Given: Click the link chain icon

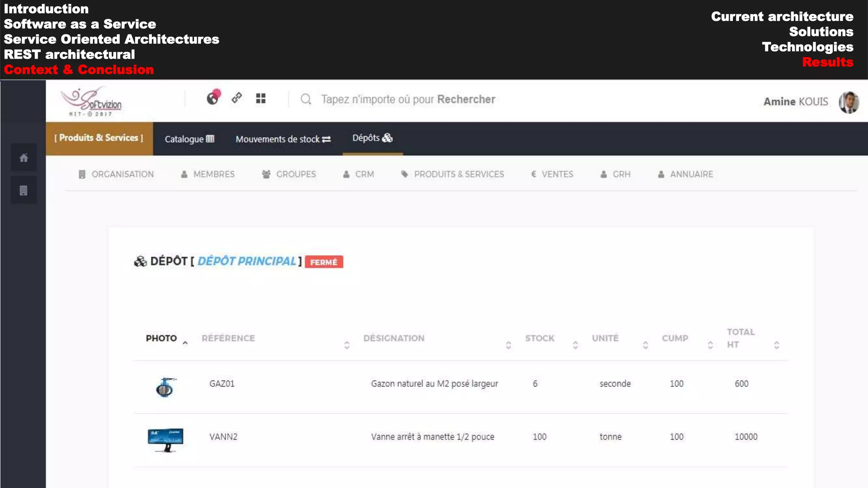Looking at the screenshot, I should coord(236,98).
